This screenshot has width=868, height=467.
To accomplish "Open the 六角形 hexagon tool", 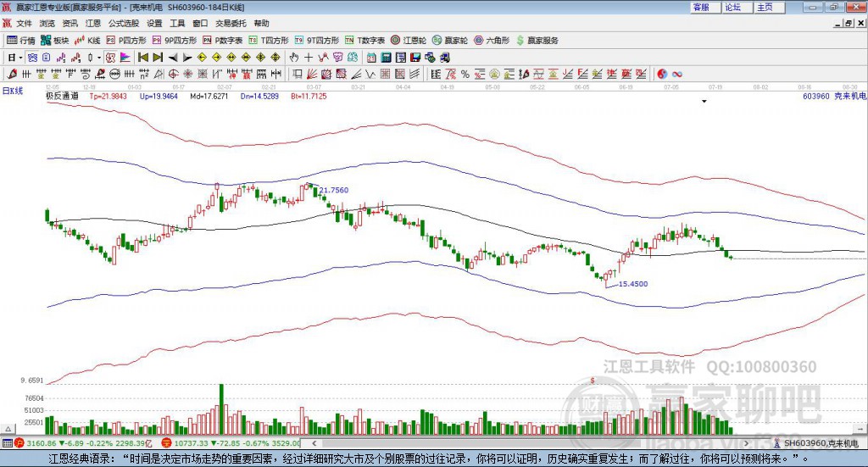I will click(492, 41).
